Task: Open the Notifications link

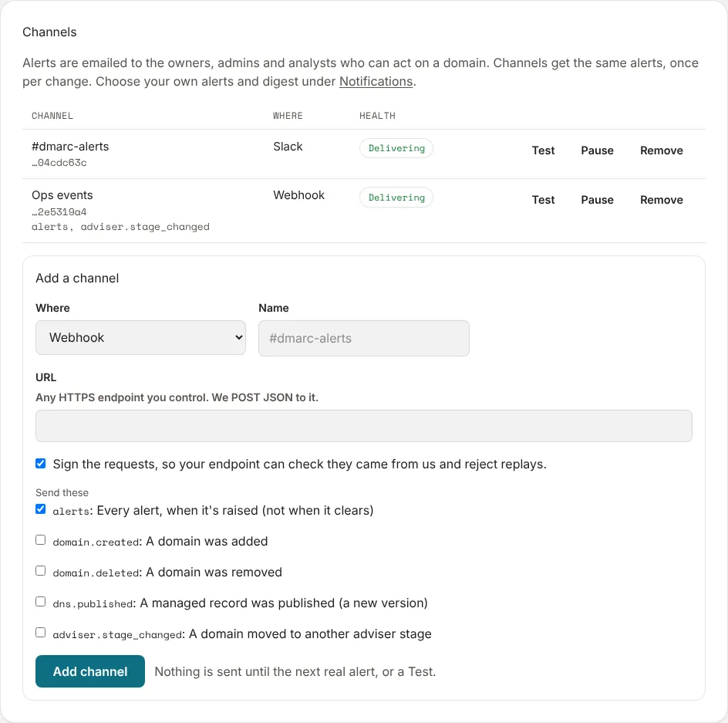Action: [x=376, y=81]
